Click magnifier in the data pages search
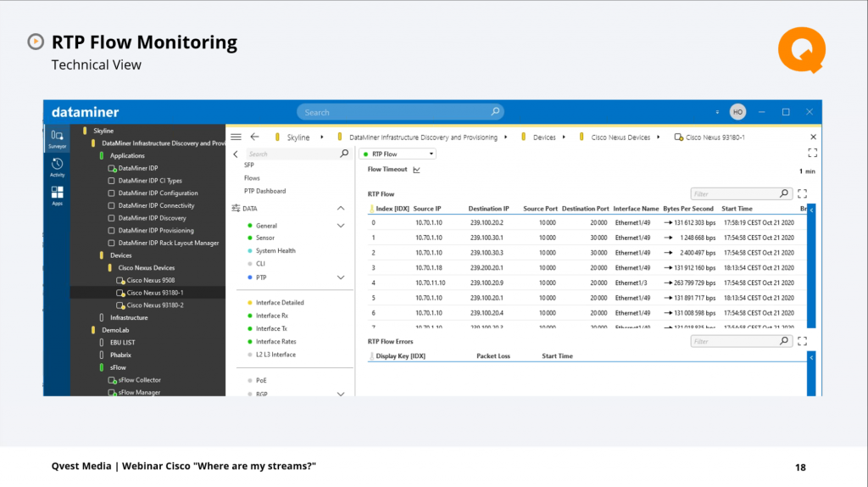868x487 pixels. tap(344, 154)
